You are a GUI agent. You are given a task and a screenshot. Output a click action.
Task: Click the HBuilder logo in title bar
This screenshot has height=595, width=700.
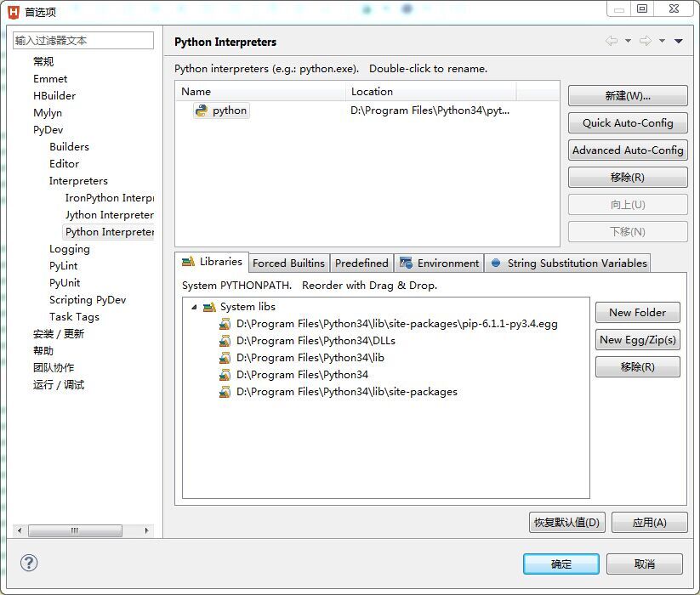[x=14, y=12]
